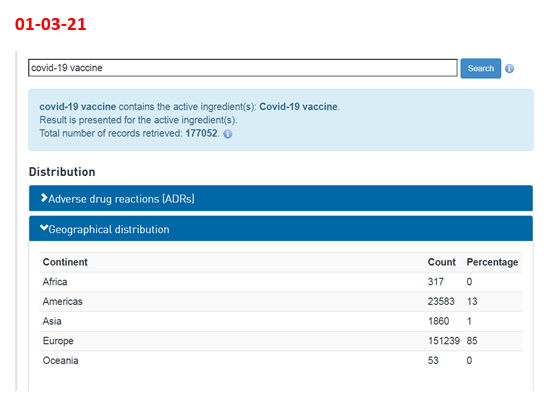Image resolution: width=556 pixels, height=420 pixels.
Task: Click the Percentage column header
Action: coord(492,262)
